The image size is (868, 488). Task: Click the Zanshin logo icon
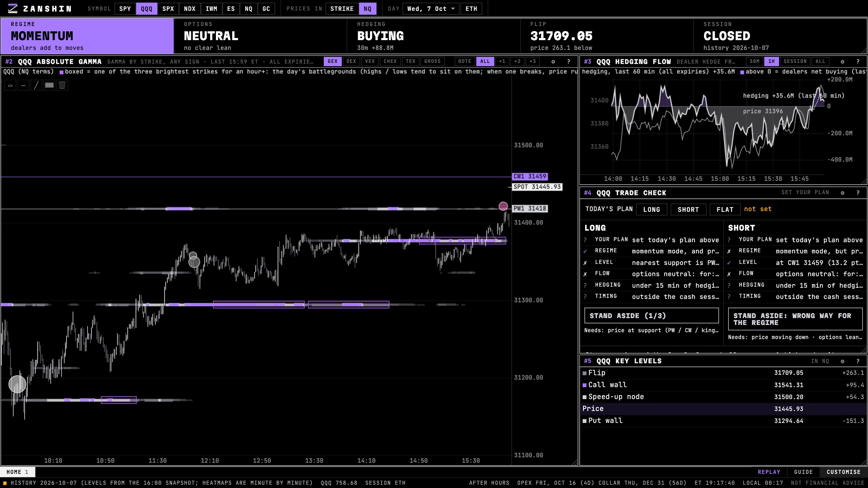coord(13,9)
